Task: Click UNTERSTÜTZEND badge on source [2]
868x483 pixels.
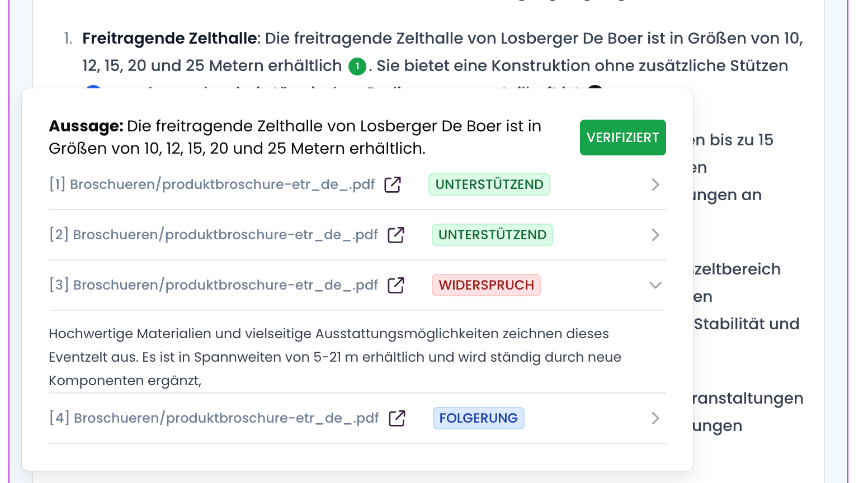Action: 492,235
